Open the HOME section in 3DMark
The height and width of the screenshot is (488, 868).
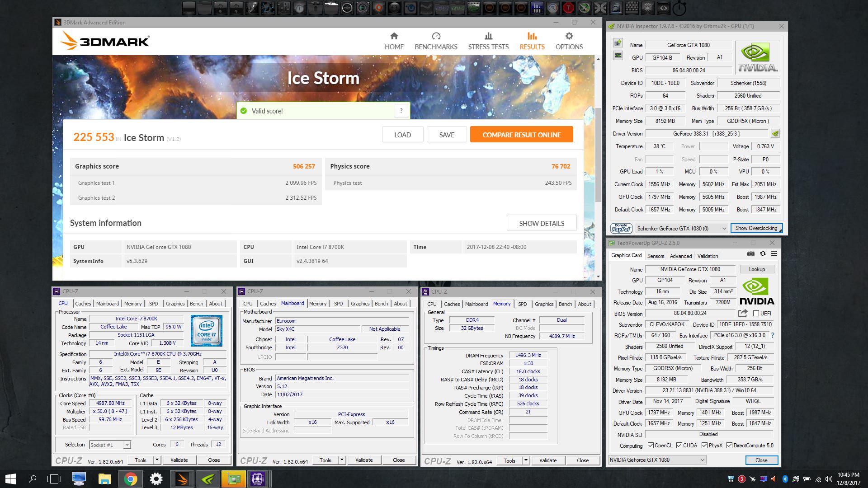click(x=394, y=41)
